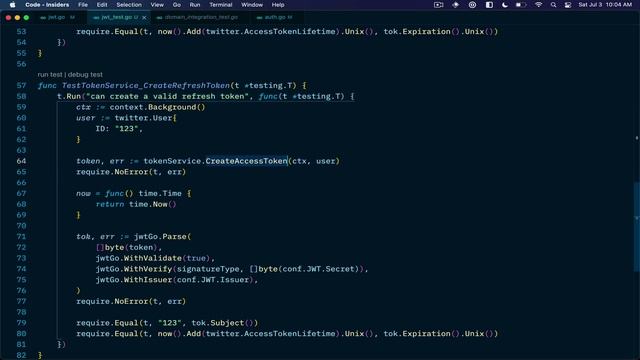Open the circular menu bar status icon

click(x=472, y=5)
